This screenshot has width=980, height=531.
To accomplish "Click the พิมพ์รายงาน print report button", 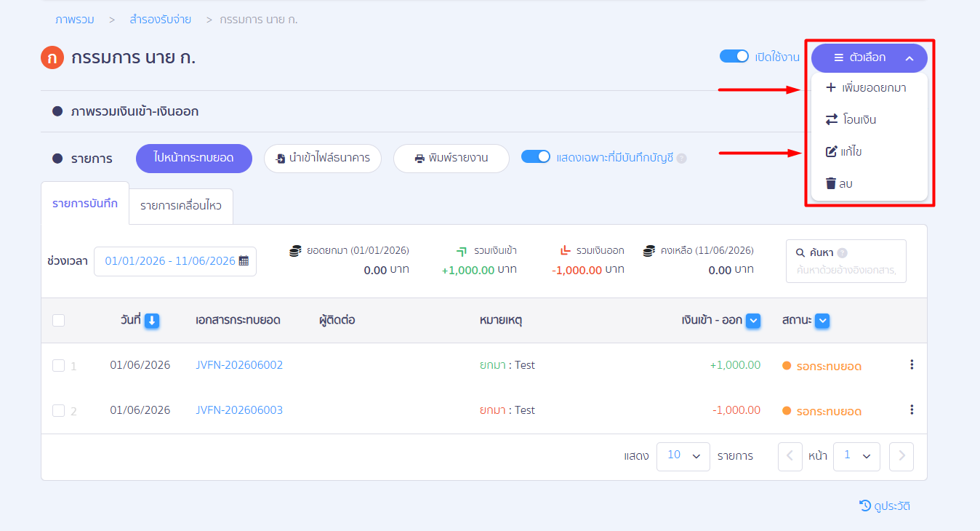I will pos(451,158).
